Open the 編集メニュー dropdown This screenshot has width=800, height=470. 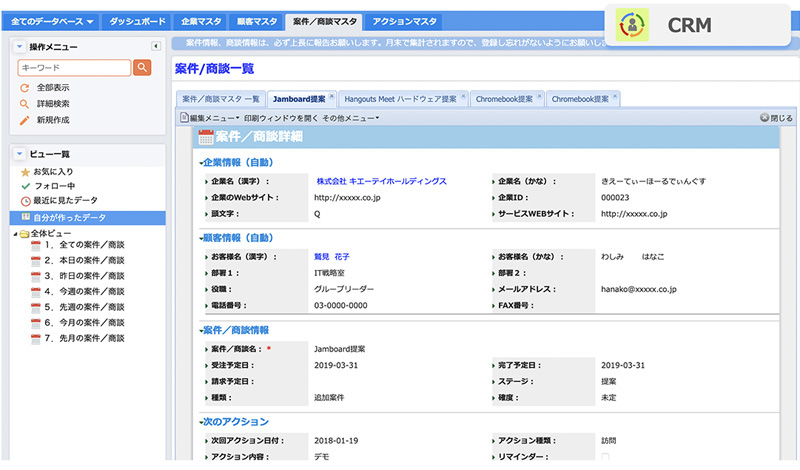tap(210, 118)
